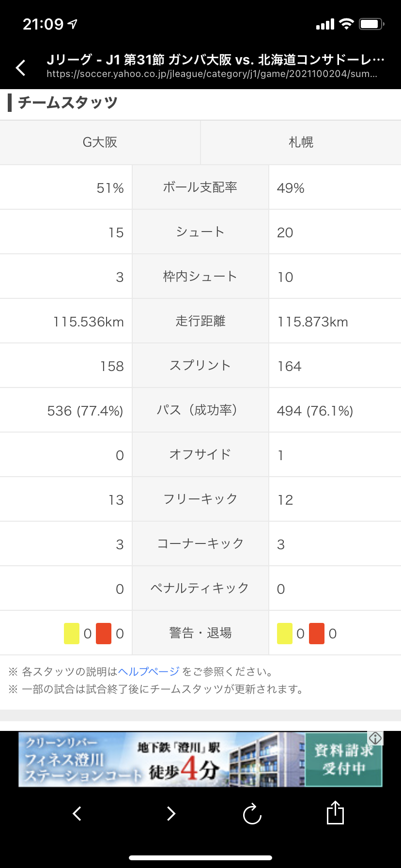
Task: Select the G大阪 team header
Action: [100, 142]
